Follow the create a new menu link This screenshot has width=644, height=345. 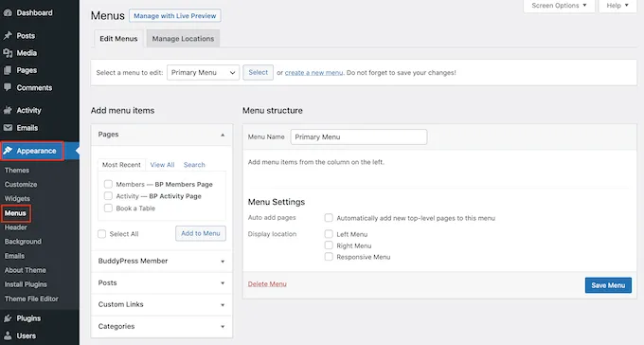(x=313, y=72)
